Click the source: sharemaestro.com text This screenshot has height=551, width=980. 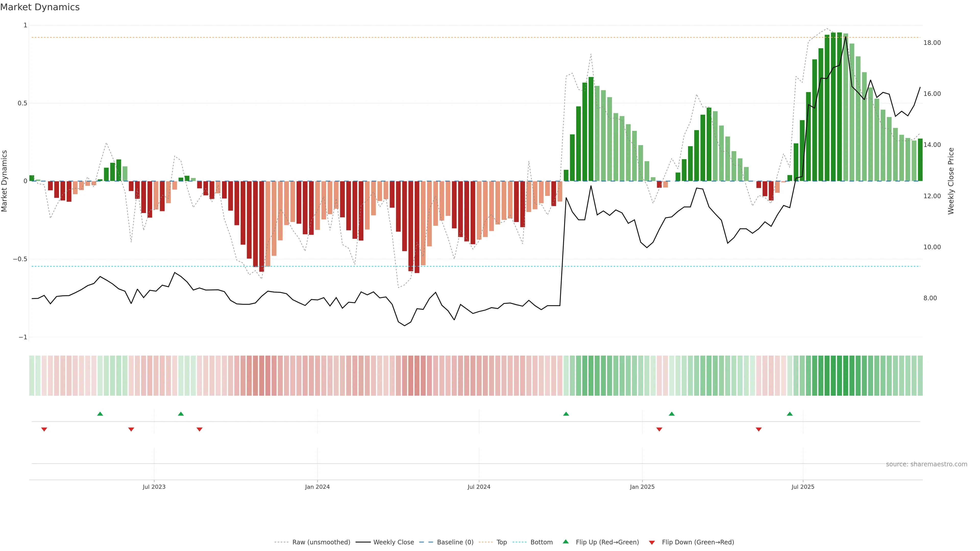(x=926, y=464)
